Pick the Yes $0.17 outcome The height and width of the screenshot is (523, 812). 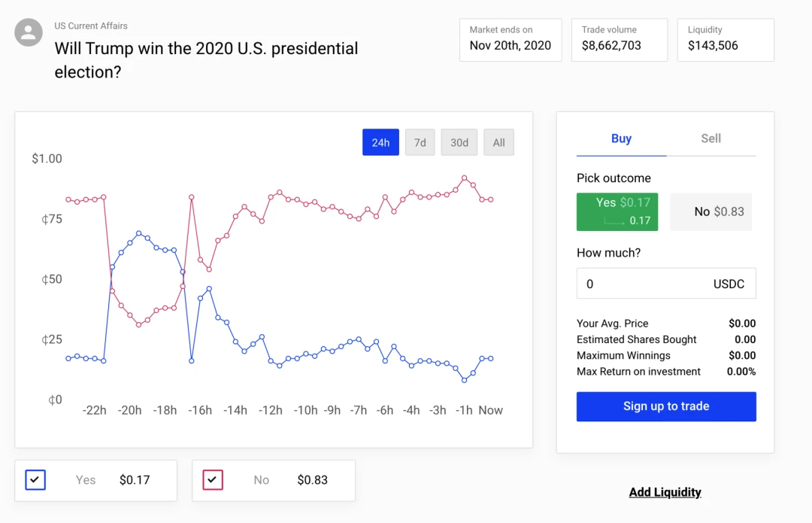(x=617, y=211)
